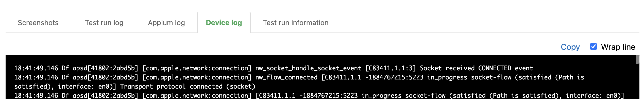Click the Wrap line label text
Image resolution: width=644 pixels, height=99 pixels.
618,47
